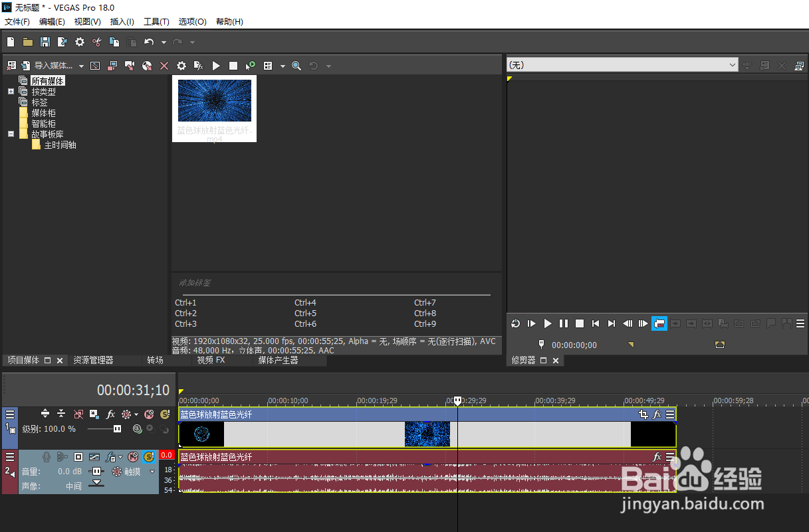Cut selection with scissors icon
809x532 pixels.
(x=97, y=42)
